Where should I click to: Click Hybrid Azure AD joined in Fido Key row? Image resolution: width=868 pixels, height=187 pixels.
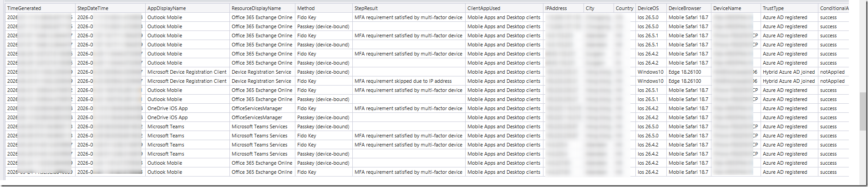(x=788, y=81)
